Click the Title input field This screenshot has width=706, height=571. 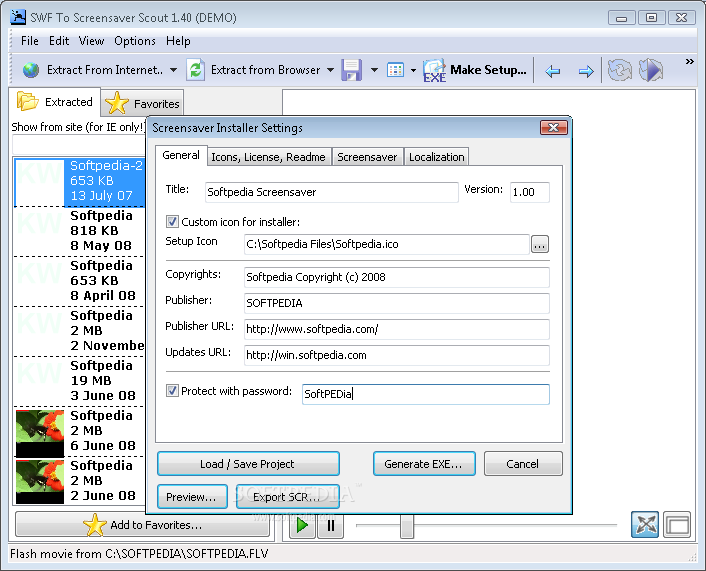(331, 192)
